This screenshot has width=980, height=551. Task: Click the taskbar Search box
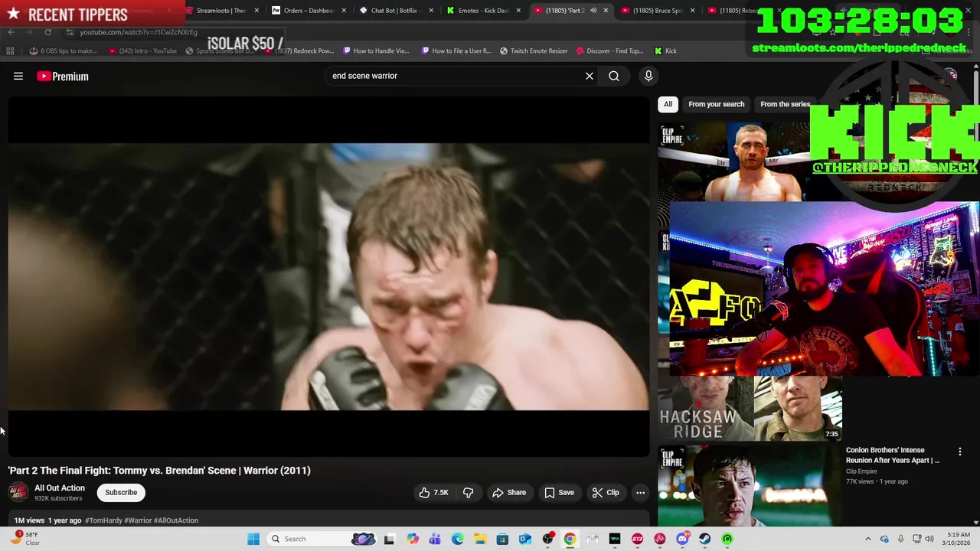(x=322, y=539)
